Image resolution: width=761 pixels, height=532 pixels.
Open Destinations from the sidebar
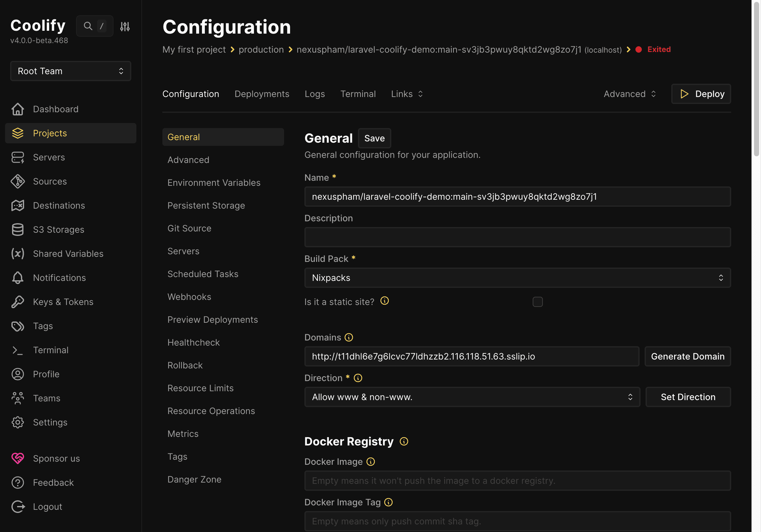pyautogui.click(x=58, y=205)
